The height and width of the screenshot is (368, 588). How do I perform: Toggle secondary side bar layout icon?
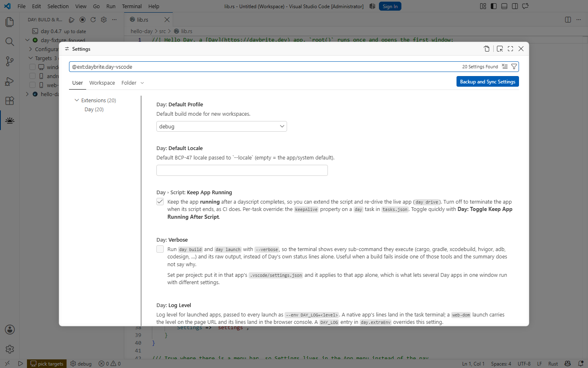515,6
